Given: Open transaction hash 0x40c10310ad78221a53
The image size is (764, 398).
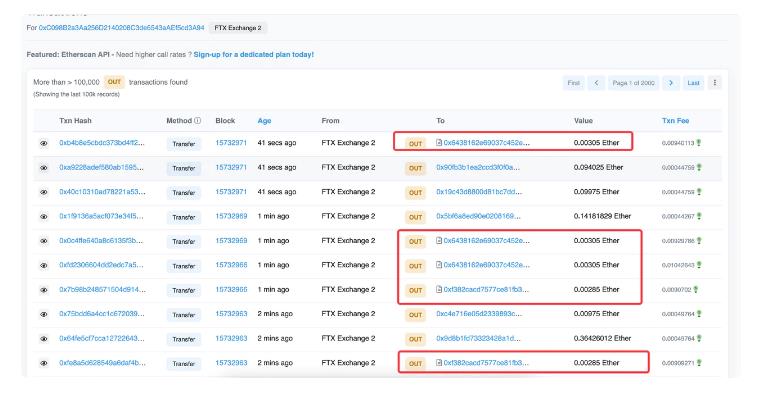Looking at the screenshot, I should [x=102, y=191].
